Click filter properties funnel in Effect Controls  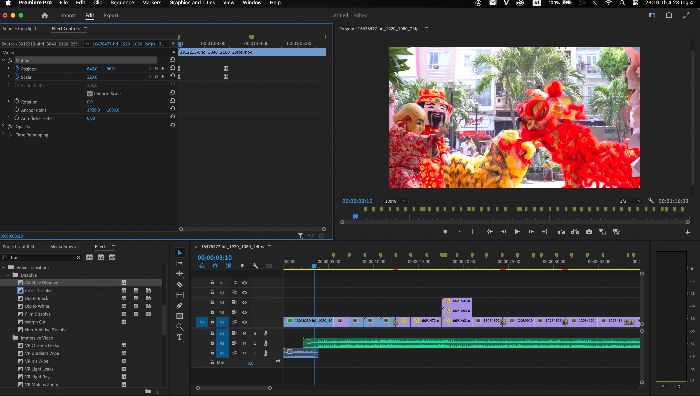pos(300,235)
